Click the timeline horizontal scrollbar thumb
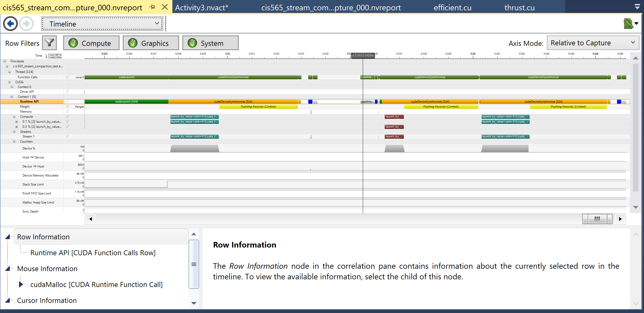The height and width of the screenshot is (313, 644). tap(597, 219)
